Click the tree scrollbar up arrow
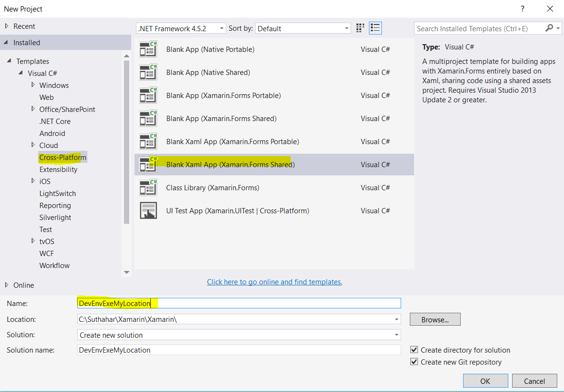The height and width of the screenshot is (392, 564). click(x=126, y=56)
